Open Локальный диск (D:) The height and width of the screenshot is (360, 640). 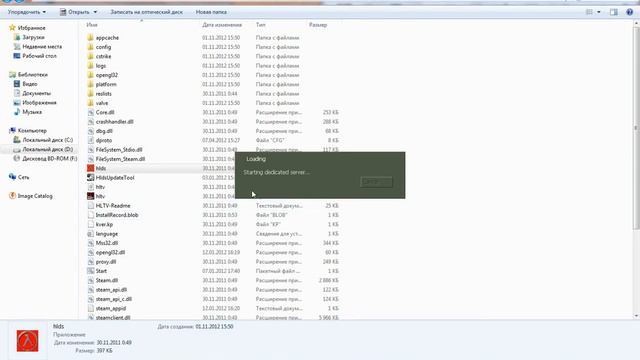pos(47,149)
